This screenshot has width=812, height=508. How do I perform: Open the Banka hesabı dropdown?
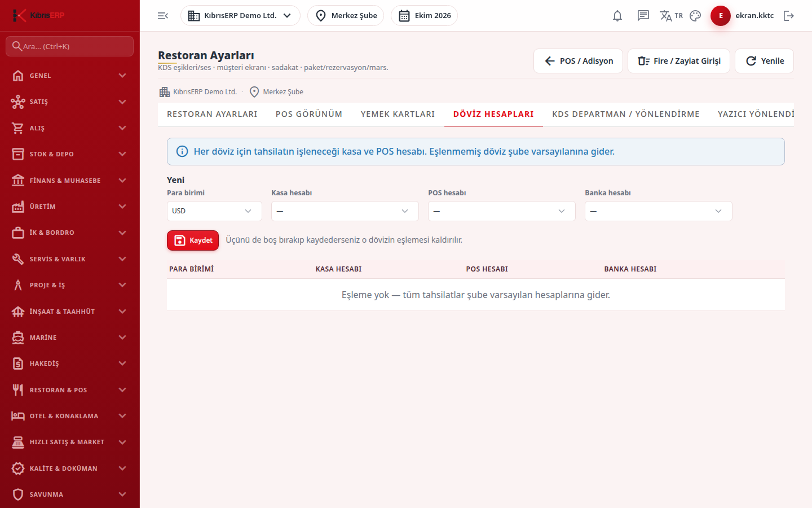click(x=659, y=211)
